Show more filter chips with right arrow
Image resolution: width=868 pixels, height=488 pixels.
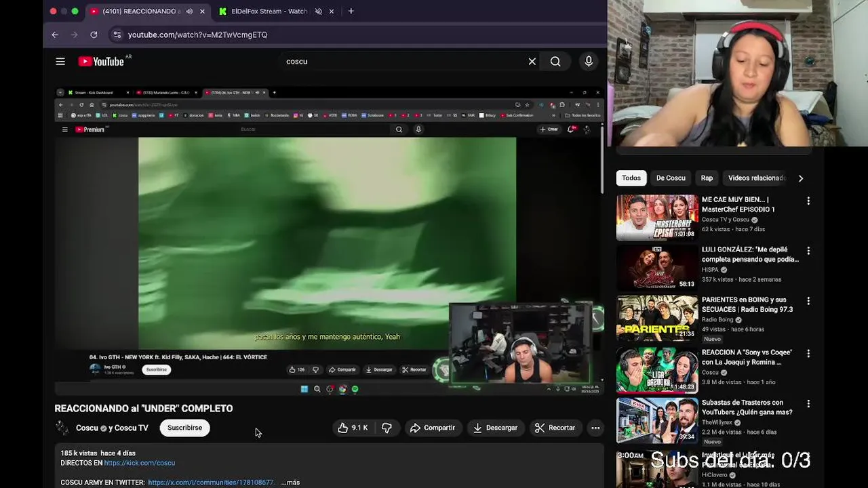pos(801,178)
